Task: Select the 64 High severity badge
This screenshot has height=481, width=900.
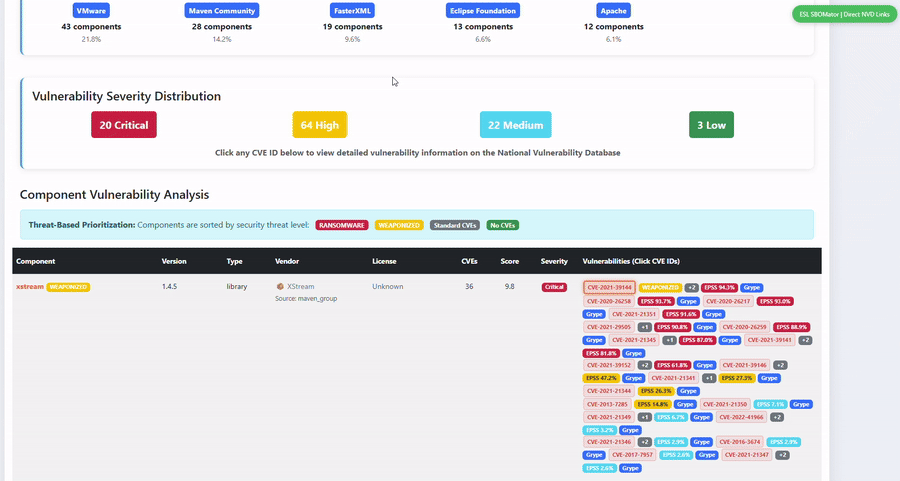Action: pyautogui.click(x=320, y=125)
